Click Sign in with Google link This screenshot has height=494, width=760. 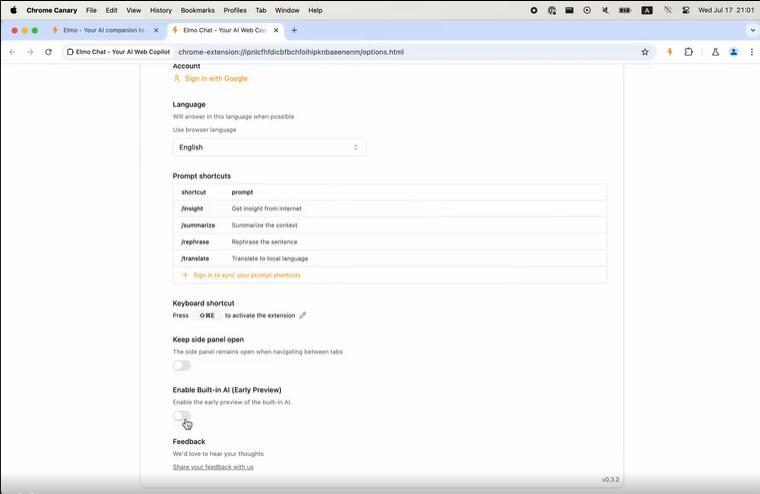coord(216,79)
